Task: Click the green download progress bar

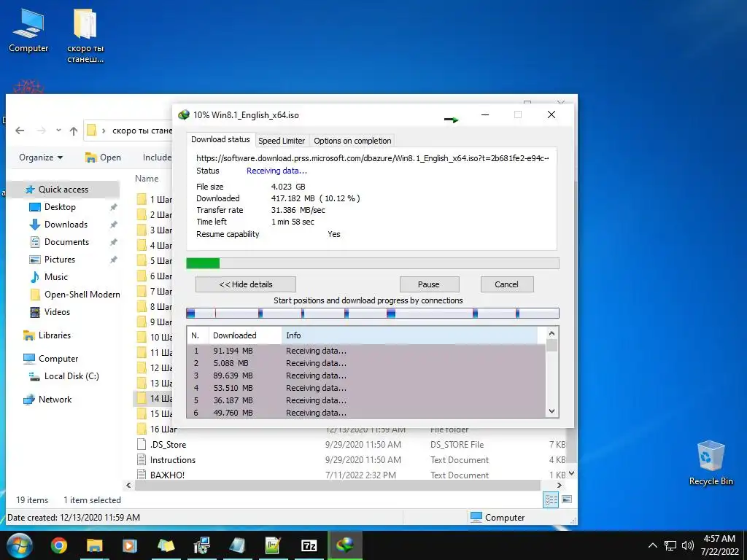Action: tap(373, 263)
